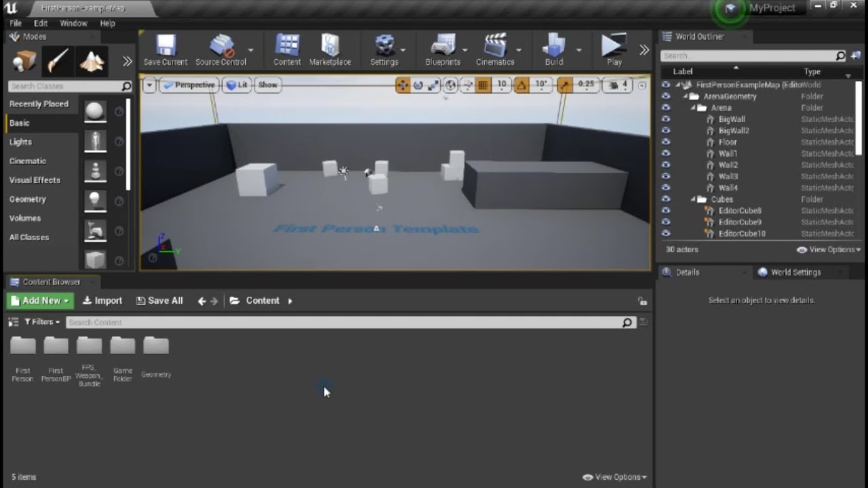Open the viewport Show button

pos(268,85)
